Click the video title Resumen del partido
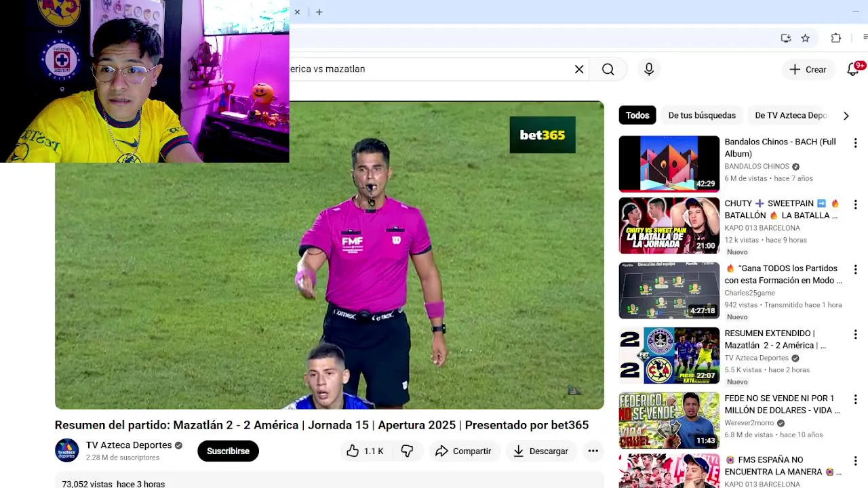868x488 pixels. click(x=321, y=425)
